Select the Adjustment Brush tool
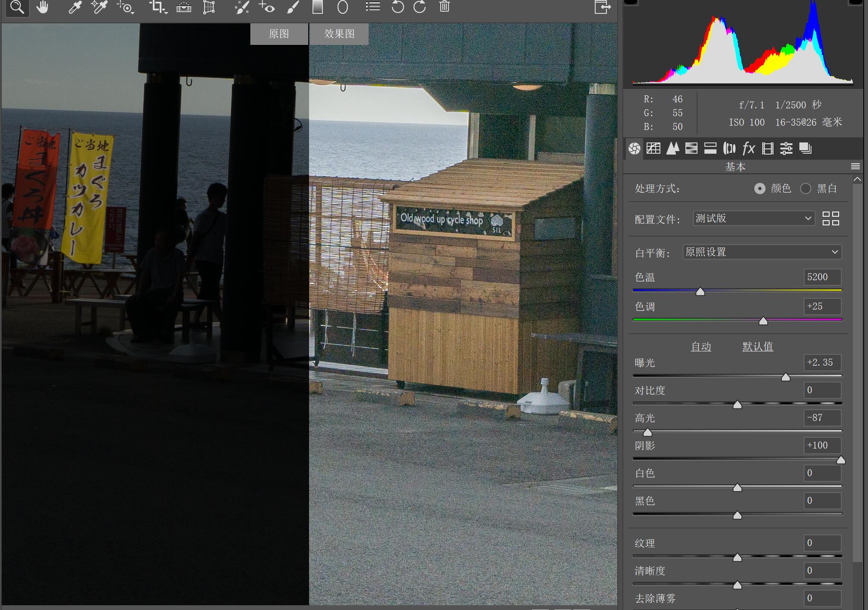 [293, 7]
